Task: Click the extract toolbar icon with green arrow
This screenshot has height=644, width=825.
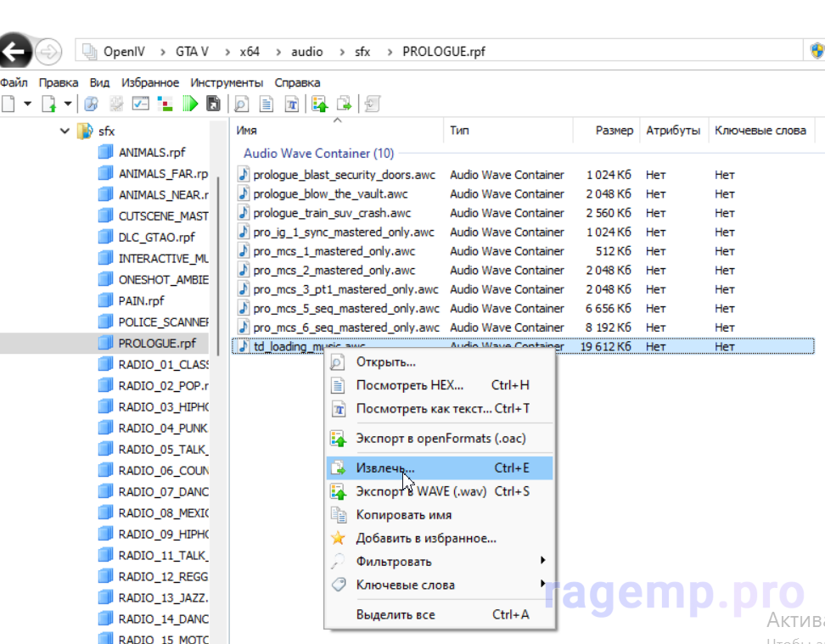Action: [x=344, y=104]
